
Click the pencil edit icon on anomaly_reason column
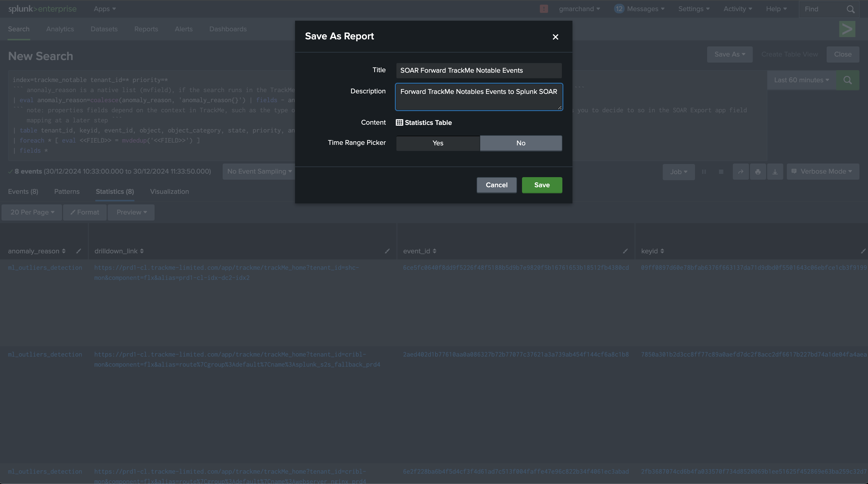pos(78,251)
